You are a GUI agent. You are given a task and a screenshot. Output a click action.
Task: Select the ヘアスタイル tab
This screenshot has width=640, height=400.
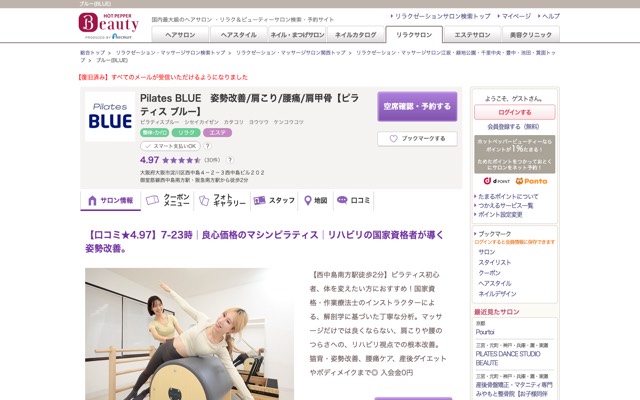pyautogui.click(x=238, y=35)
